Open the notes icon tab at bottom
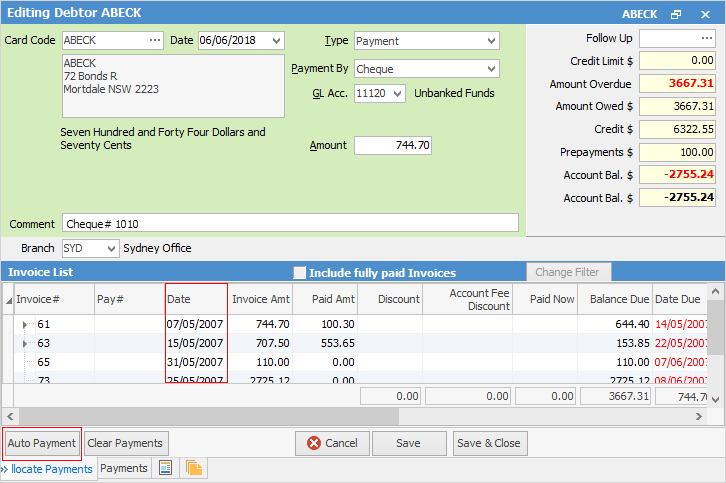The width and height of the screenshot is (726, 483). 166,468
